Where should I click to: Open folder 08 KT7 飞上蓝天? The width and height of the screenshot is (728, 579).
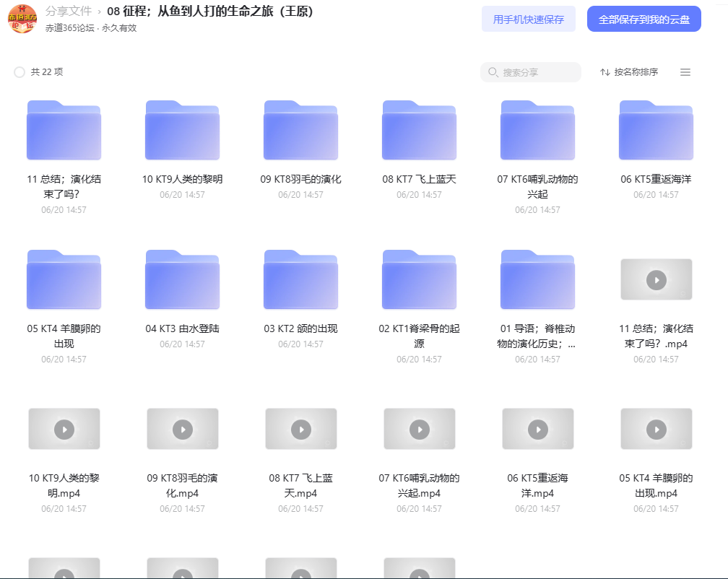pyautogui.click(x=419, y=131)
